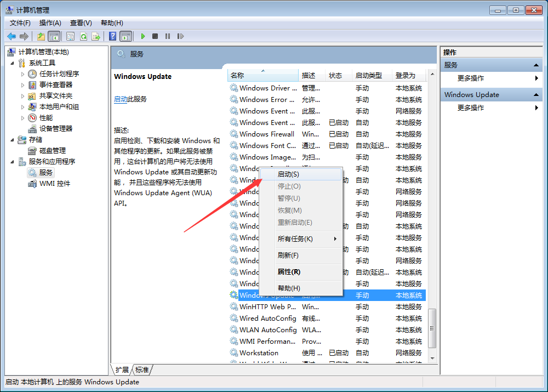The width and height of the screenshot is (548, 392).
Task: Click the scrollbar up arrow
Action: [x=432, y=74]
